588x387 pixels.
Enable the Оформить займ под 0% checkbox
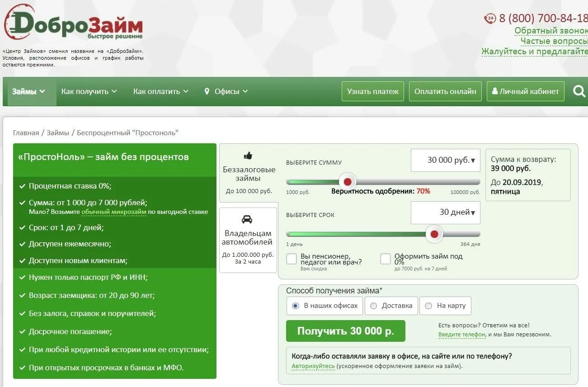point(386,259)
